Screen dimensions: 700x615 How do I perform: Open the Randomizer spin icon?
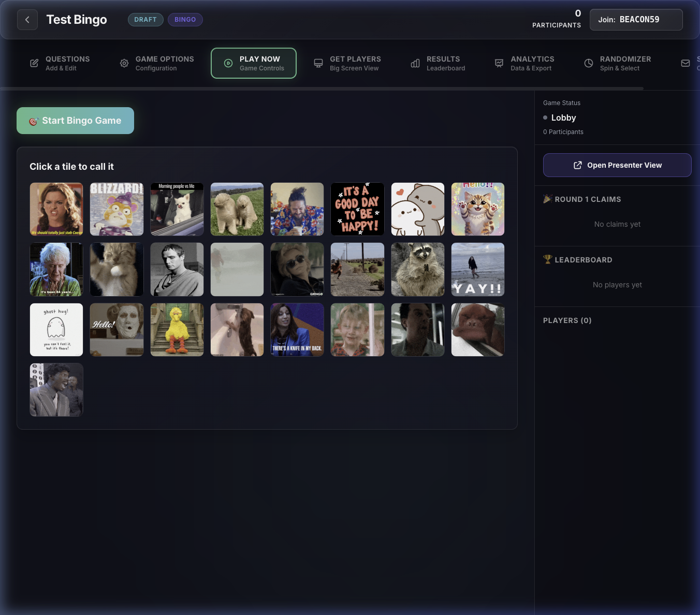coord(588,63)
